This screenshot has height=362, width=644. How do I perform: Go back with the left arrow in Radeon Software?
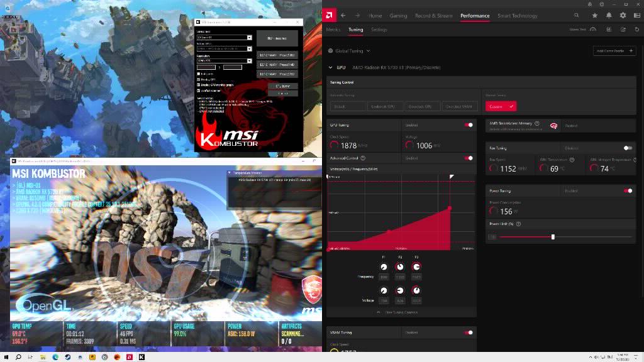pyautogui.click(x=343, y=16)
